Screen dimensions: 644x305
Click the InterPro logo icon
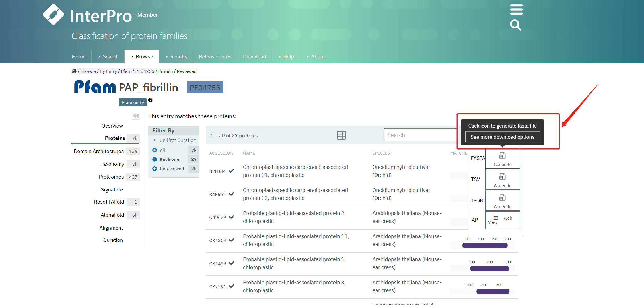coord(54,15)
